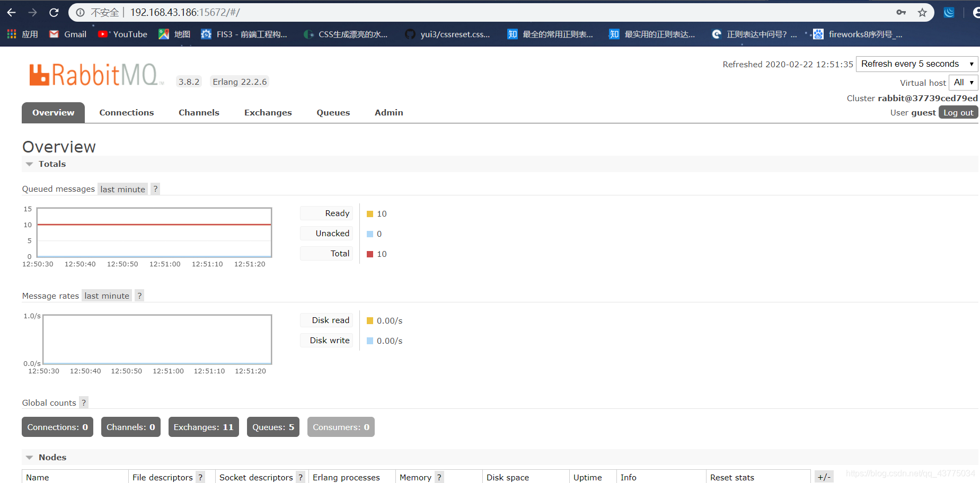Click the red Total legend swatch

tap(370, 254)
